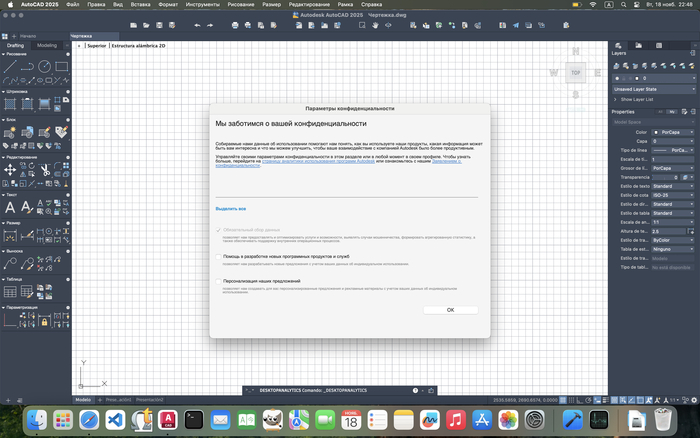Click the Move tool in Редактирование panel

9,170
